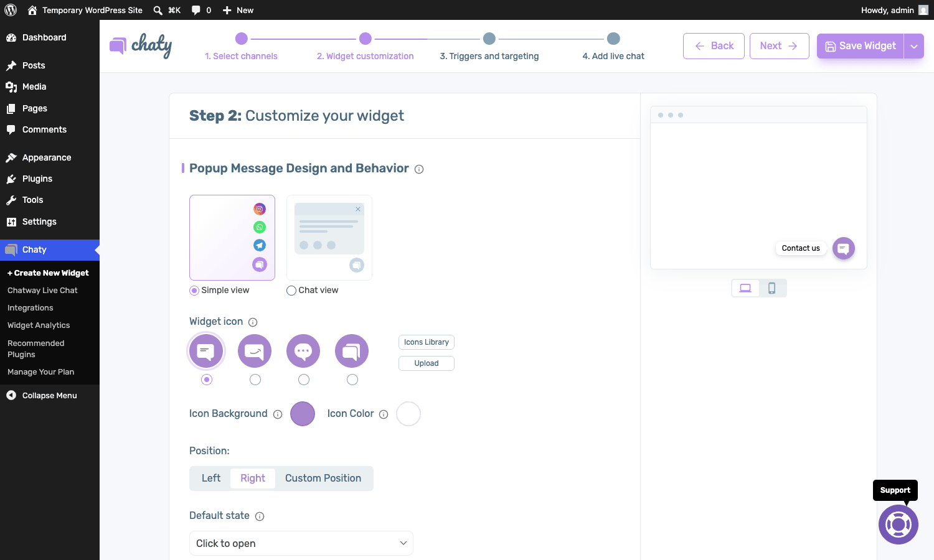This screenshot has height=560, width=934.
Task: Click the Simple view preview thumbnail
Action: point(232,238)
